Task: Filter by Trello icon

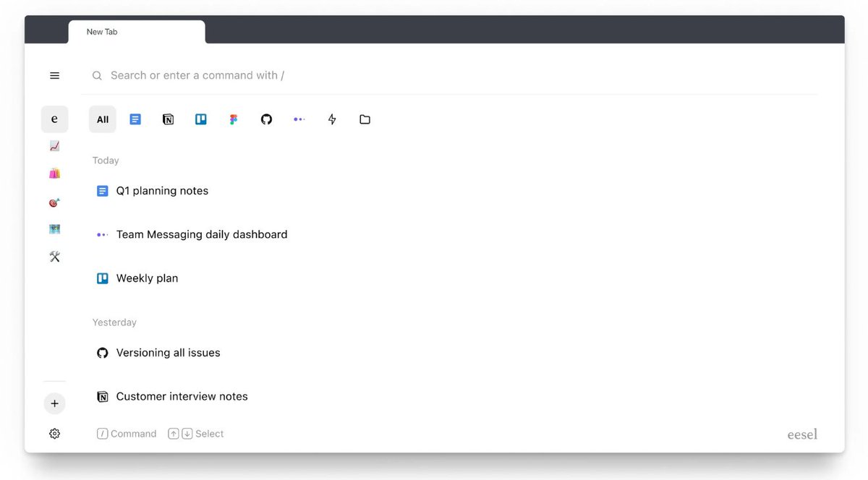Action: pos(201,119)
